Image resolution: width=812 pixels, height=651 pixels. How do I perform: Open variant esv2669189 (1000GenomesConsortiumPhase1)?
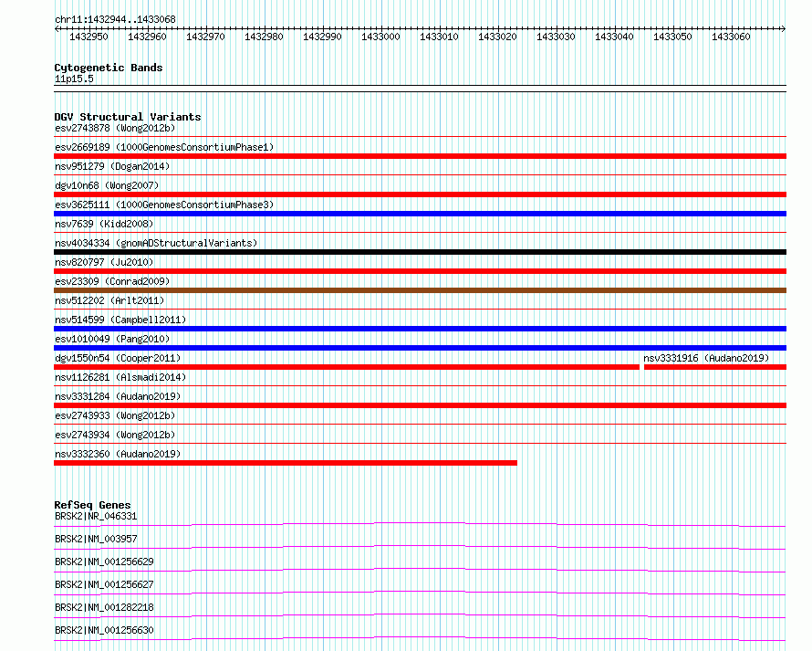(164, 147)
